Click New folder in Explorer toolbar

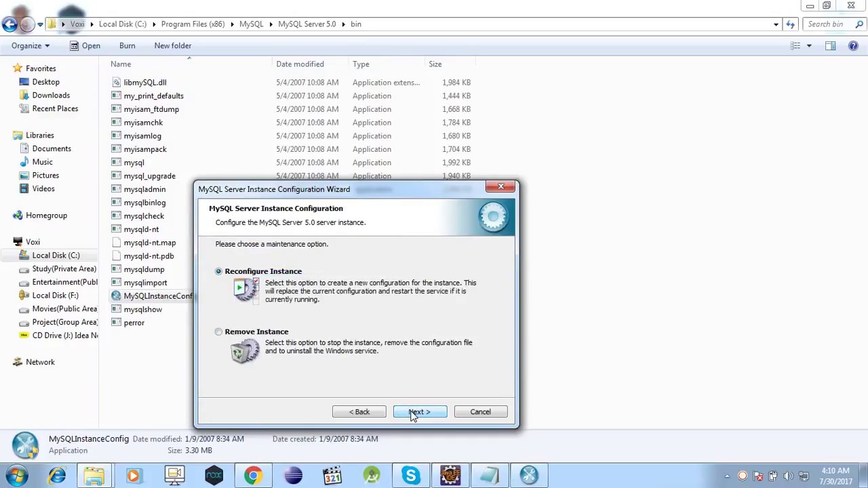click(172, 45)
